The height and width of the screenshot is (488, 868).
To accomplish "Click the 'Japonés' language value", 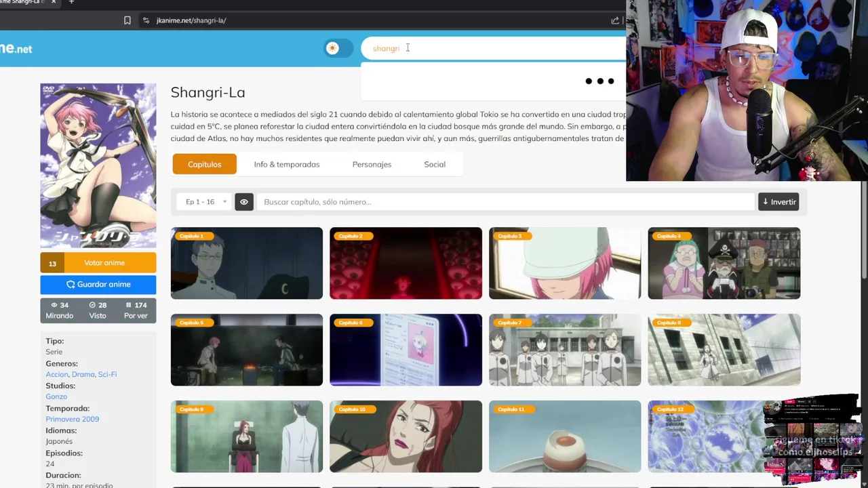I will point(59,441).
